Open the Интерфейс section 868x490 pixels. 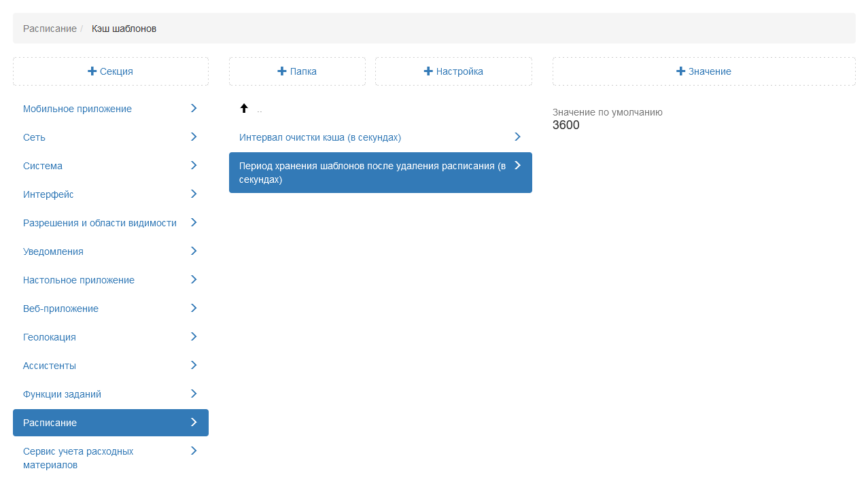pyautogui.click(x=48, y=194)
